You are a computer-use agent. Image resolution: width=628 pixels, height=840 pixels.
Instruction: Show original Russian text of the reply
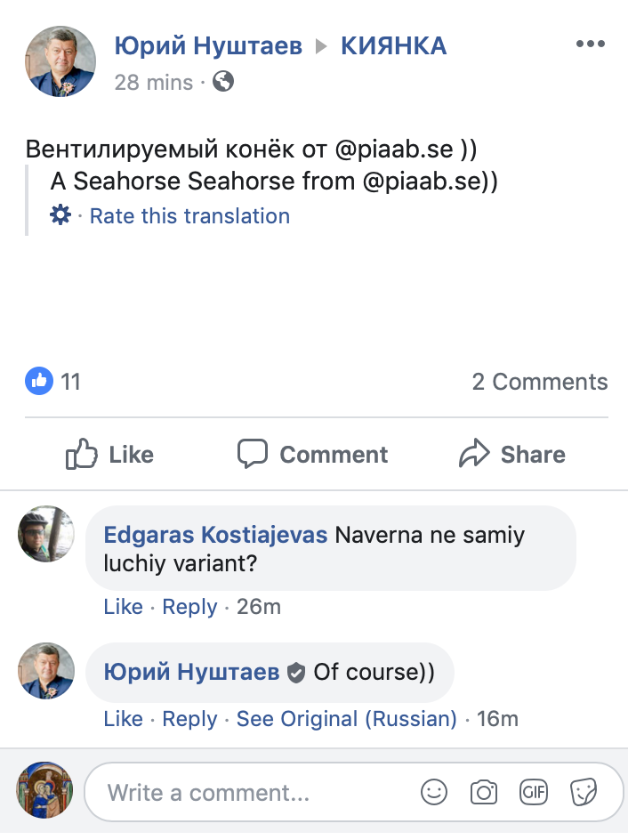(346, 719)
